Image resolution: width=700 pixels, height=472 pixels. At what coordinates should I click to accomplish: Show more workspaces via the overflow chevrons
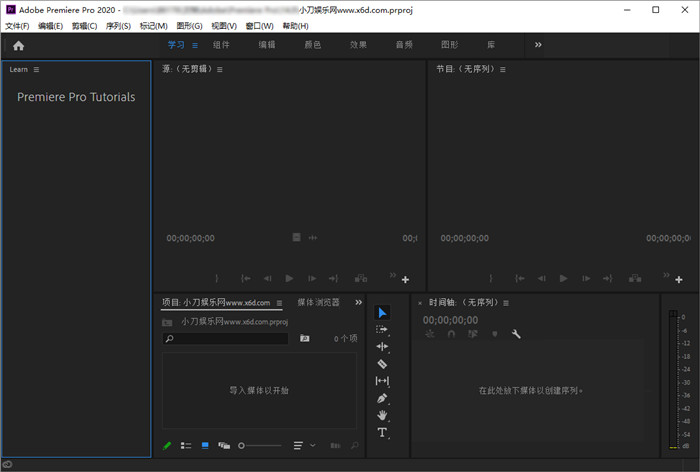[538, 45]
